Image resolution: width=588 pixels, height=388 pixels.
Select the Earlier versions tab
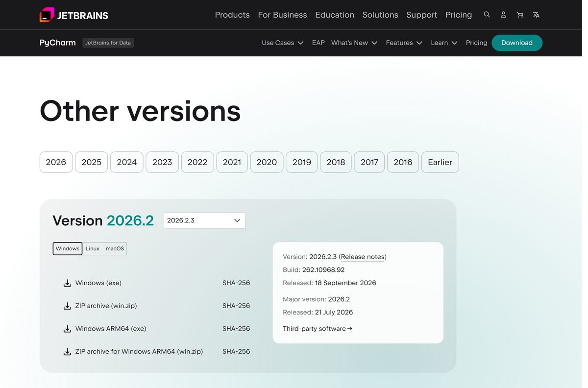(x=440, y=162)
